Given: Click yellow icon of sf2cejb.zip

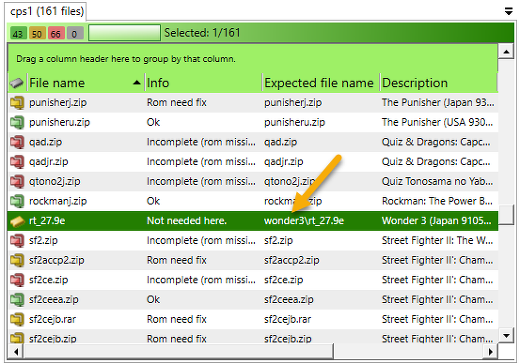Looking at the screenshot, I should click(x=17, y=338).
